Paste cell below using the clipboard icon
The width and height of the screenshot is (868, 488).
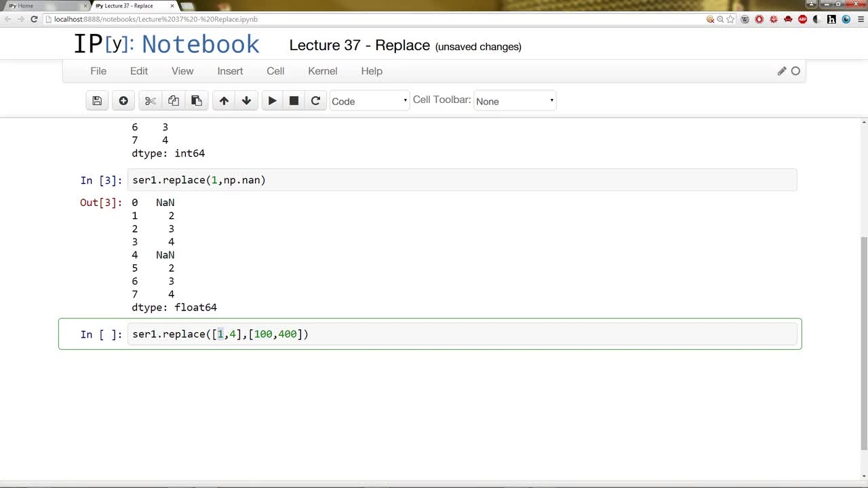click(197, 101)
